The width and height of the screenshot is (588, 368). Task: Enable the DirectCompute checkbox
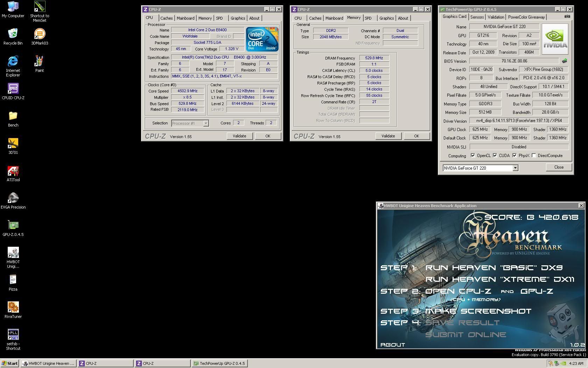[534, 155]
